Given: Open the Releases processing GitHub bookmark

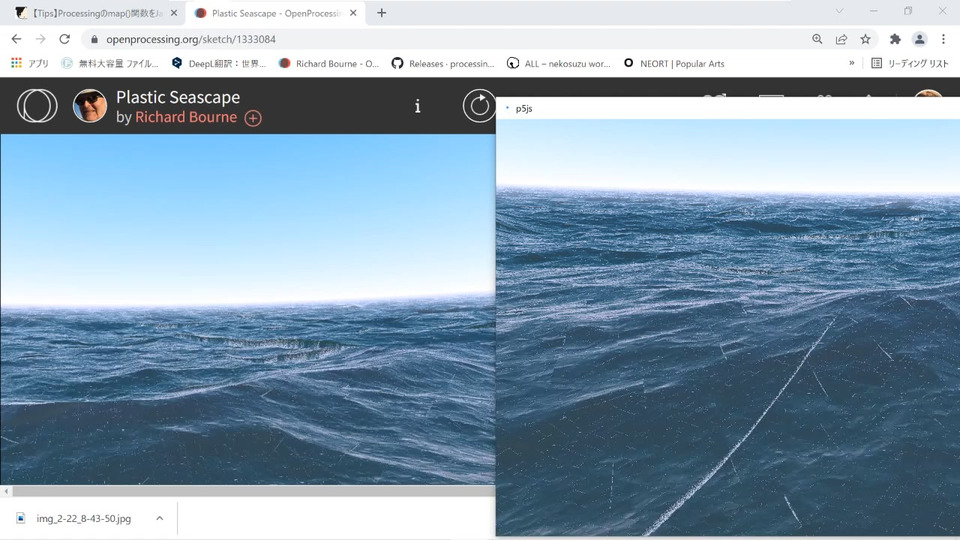Looking at the screenshot, I should 443,63.
